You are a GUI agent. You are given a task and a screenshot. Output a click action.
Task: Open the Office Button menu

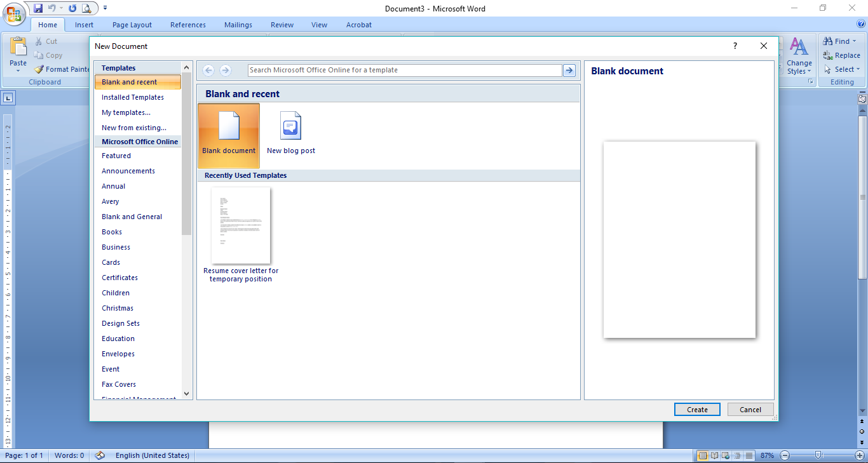click(x=14, y=15)
